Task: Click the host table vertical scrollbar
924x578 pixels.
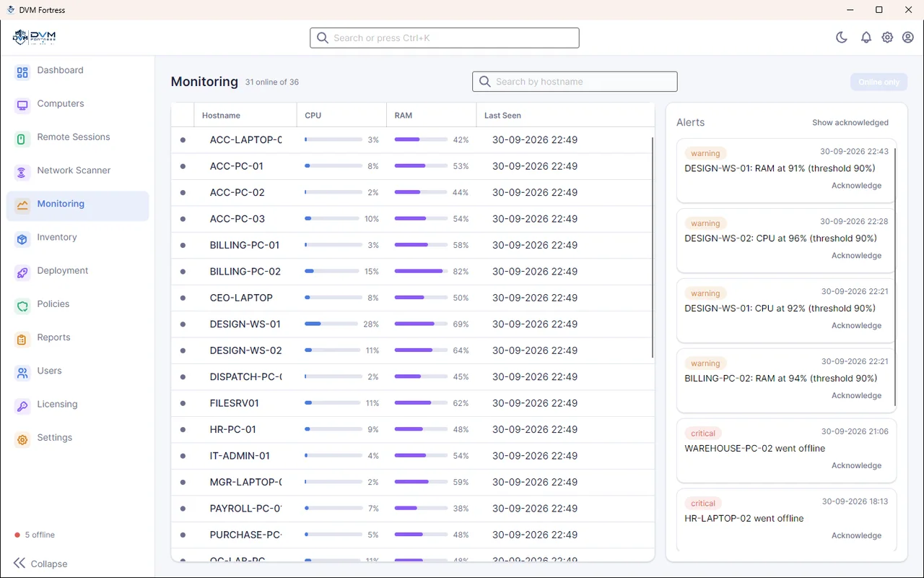Action: click(653, 248)
